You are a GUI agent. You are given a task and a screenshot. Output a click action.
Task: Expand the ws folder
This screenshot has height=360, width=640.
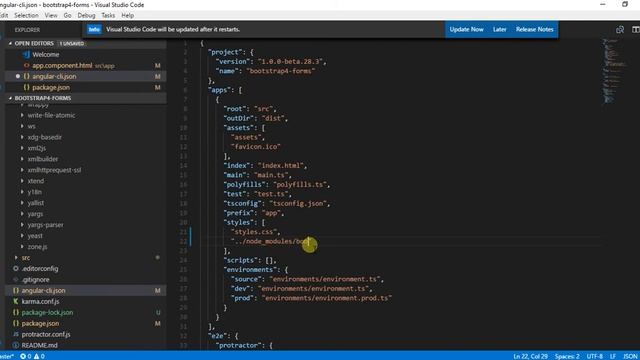point(31,127)
